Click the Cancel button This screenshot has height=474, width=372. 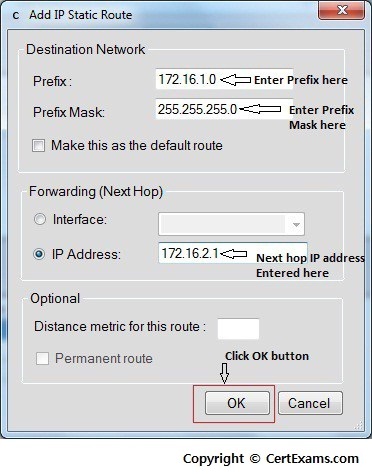pyautogui.click(x=310, y=403)
